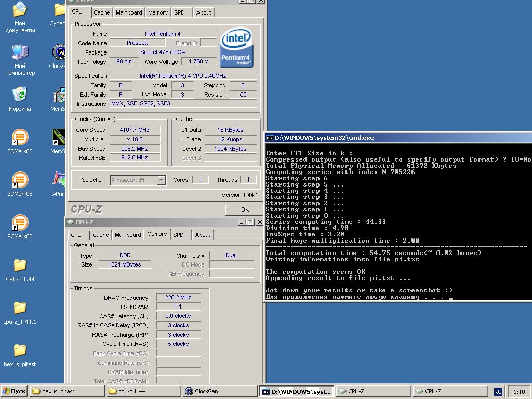Open the Корзина recycle bin icon
The height and width of the screenshot is (399, 532).
[x=20, y=95]
